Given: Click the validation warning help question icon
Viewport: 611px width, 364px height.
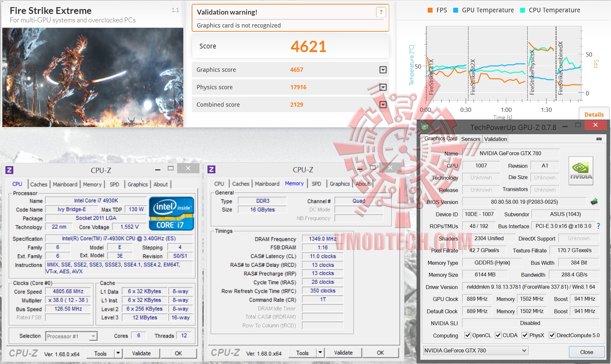Looking at the screenshot, I should point(381,12).
